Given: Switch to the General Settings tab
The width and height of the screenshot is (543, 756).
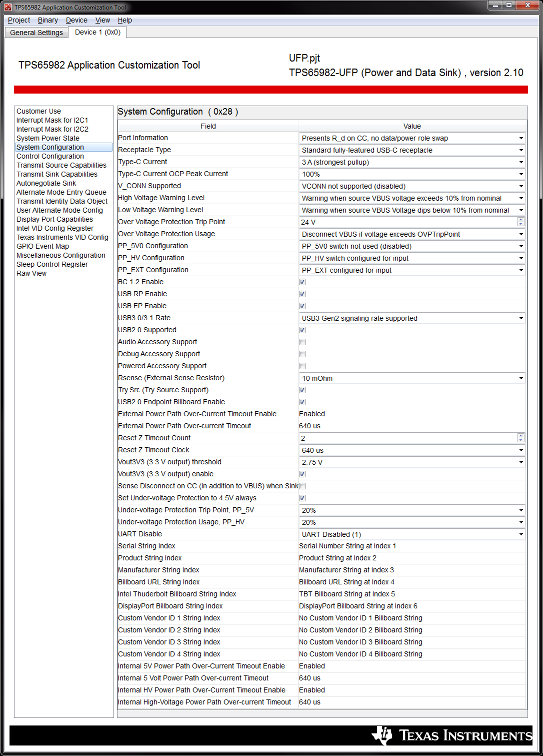Looking at the screenshot, I should pos(36,33).
